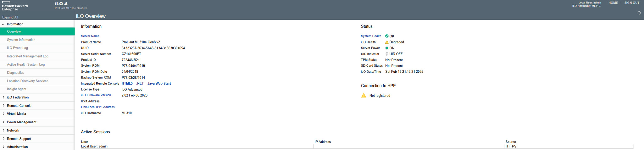Toggle the UID OFF light bulb icon
Screen dimensions: 644x150
coord(387,54)
